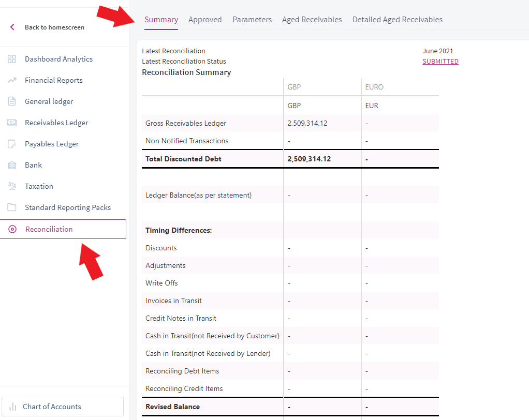Click the SUBMITTED status link

click(440, 62)
